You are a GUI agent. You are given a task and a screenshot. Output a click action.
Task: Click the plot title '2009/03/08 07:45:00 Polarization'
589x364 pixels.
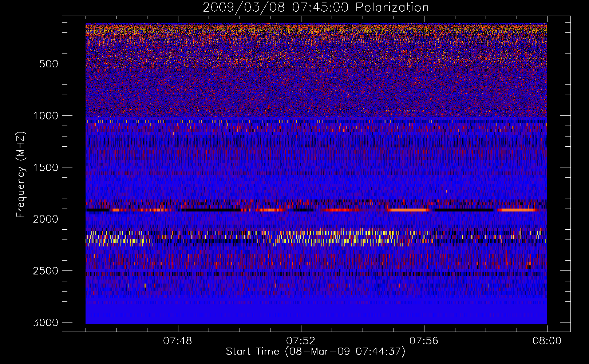point(316,8)
